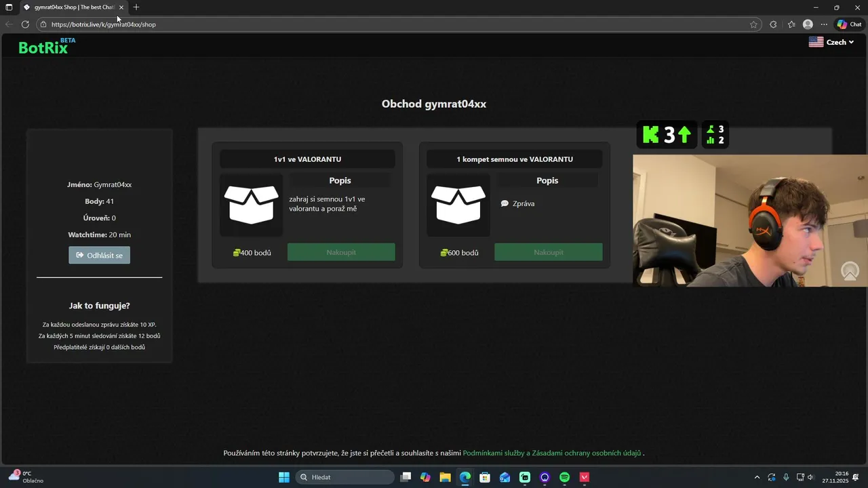The image size is (868, 488).
Task: Click the microphone tray icon
Action: (786, 477)
